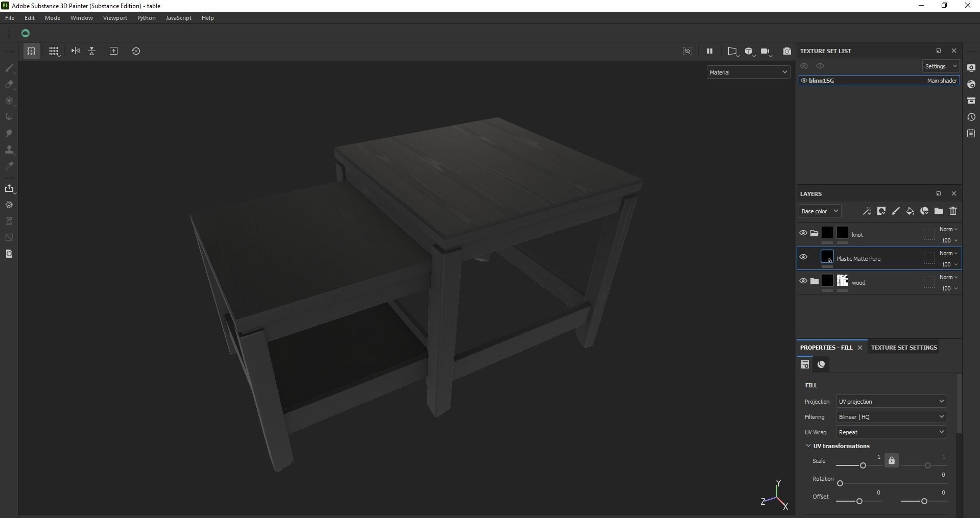The image size is (980, 518).
Task: Open the Edit menu
Action: click(30, 18)
